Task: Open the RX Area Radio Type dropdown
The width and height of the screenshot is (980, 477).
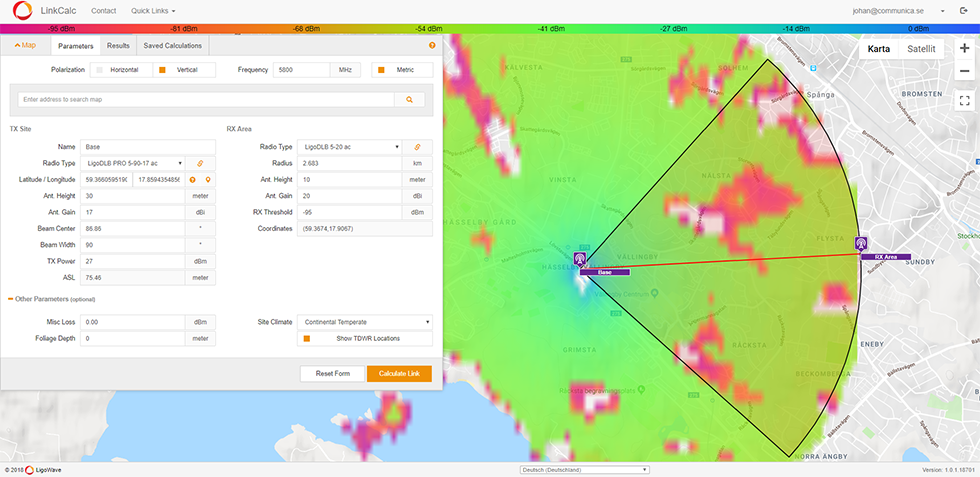Action: pos(349,147)
